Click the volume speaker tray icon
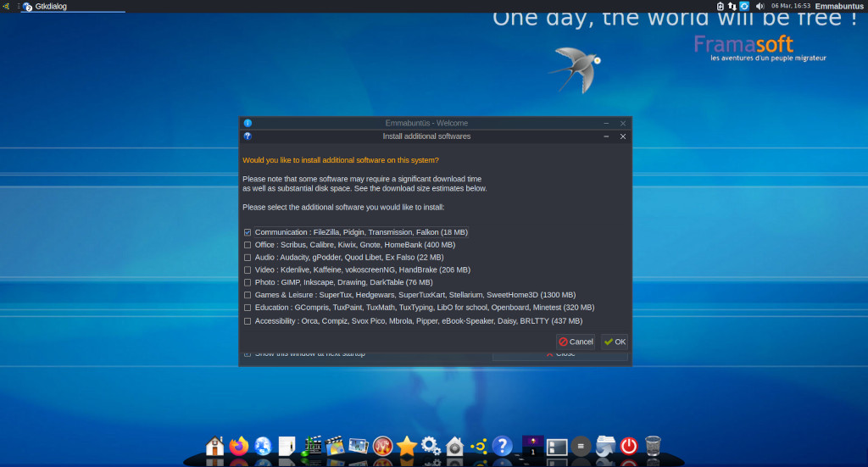Image resolution: width=868 pixels, height=467 pixels. tap(760, 6)
